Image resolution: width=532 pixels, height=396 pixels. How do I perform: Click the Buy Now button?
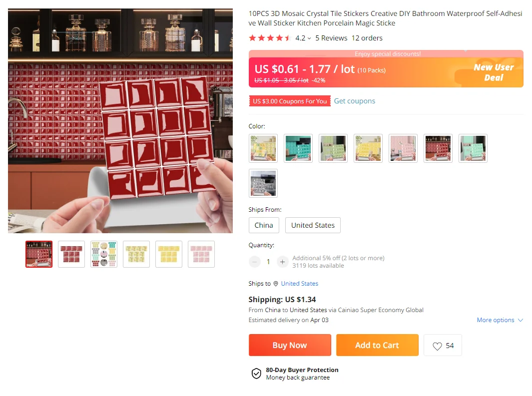click(x=290, y=345)
